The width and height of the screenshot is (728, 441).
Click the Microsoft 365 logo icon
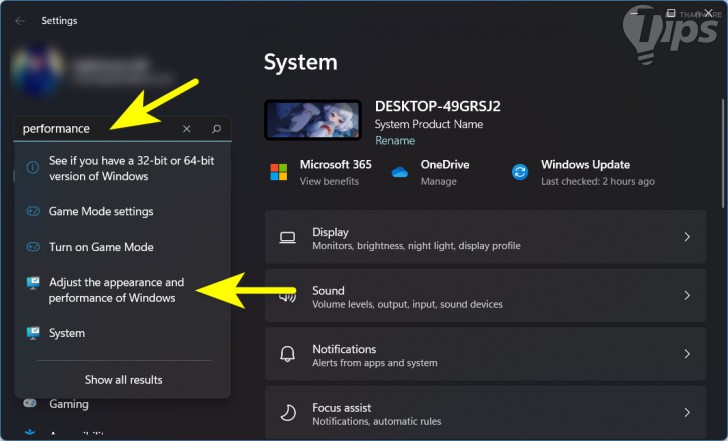click(x=279, y=172)
